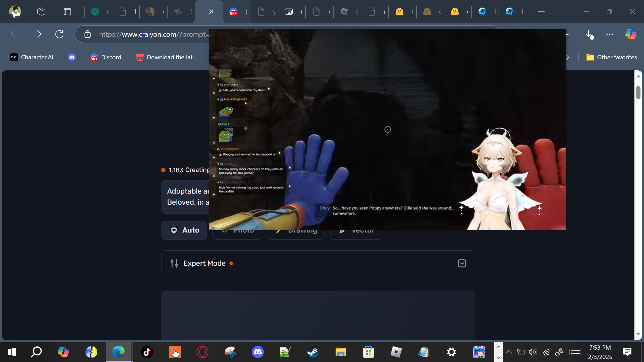Open the unlabeled Discord icon favorite
This screenshot has width=644, height=362.
tap(72, 57)
